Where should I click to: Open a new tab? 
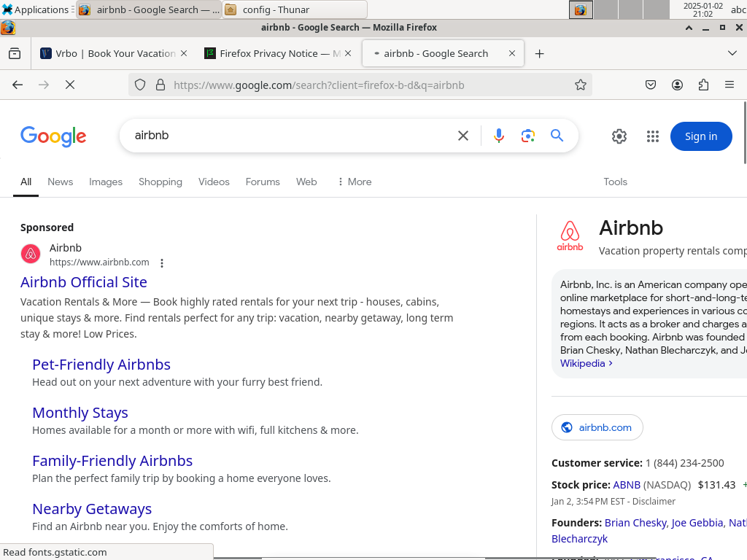(539, 54)
